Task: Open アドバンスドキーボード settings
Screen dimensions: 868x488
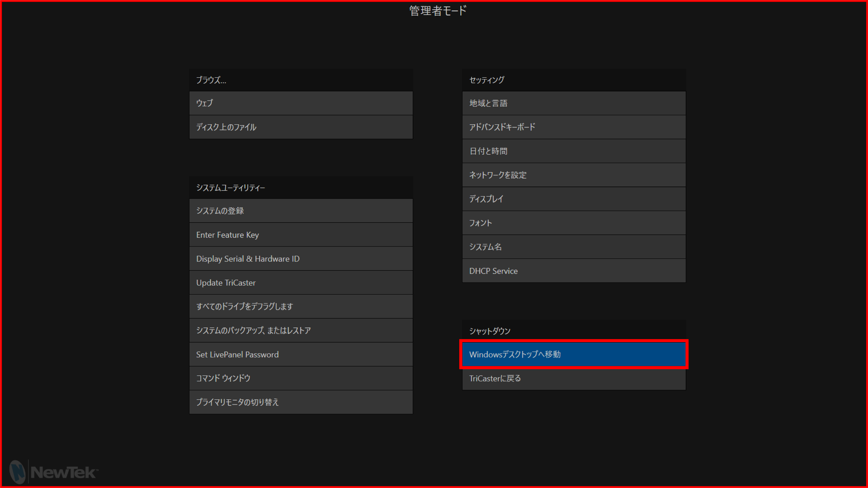Action: (574, 127)
